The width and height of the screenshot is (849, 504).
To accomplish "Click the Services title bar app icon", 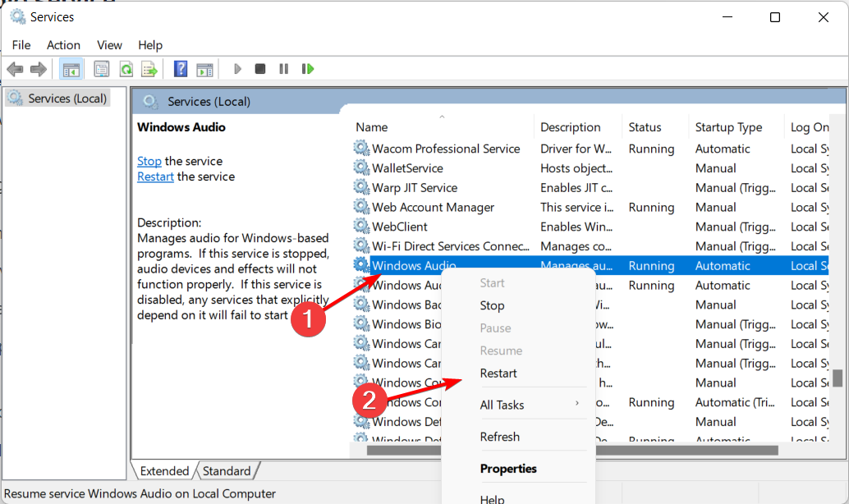I will click(x=18, y=16).
